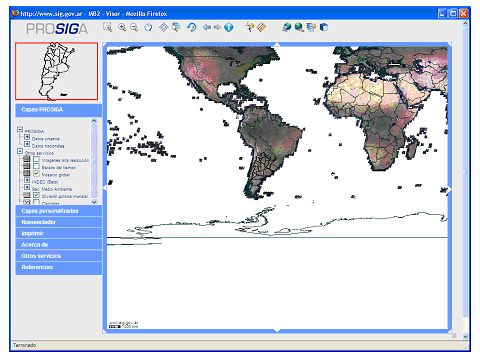Select the zoom-to-rectangle tool
The width and height of the screenshot is (480, 360).
107,27
